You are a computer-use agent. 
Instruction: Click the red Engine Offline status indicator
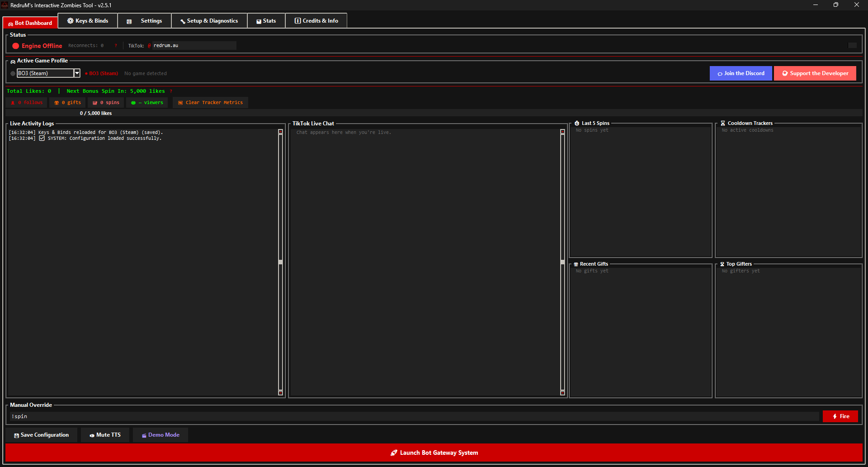coord(16,46)
